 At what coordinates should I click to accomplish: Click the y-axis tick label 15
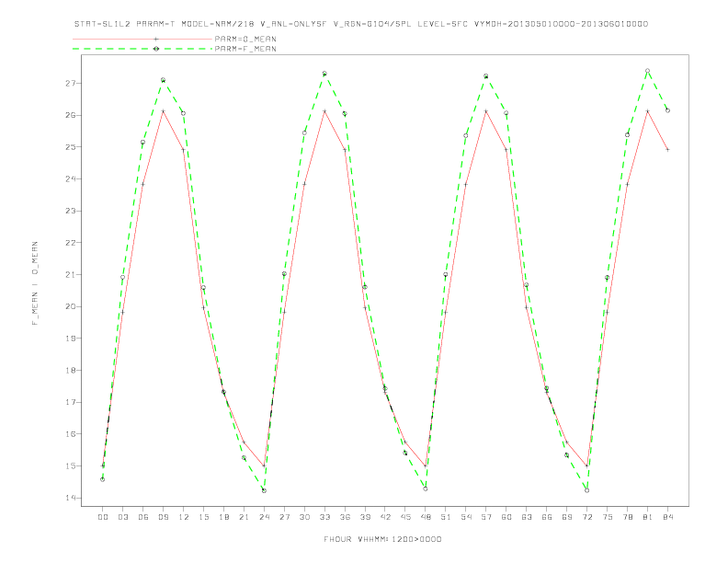pyautogui.click(x=71, y=465)
